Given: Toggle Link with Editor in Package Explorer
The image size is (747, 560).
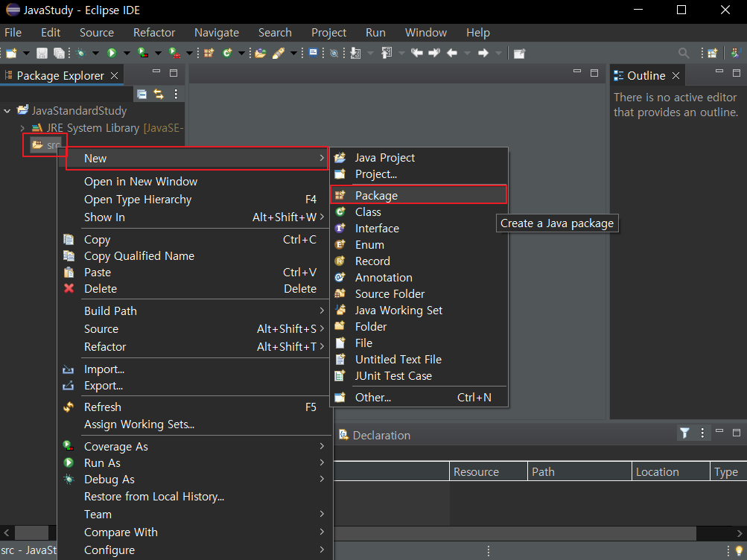Looking at the screenshot, I should (159, 95).
